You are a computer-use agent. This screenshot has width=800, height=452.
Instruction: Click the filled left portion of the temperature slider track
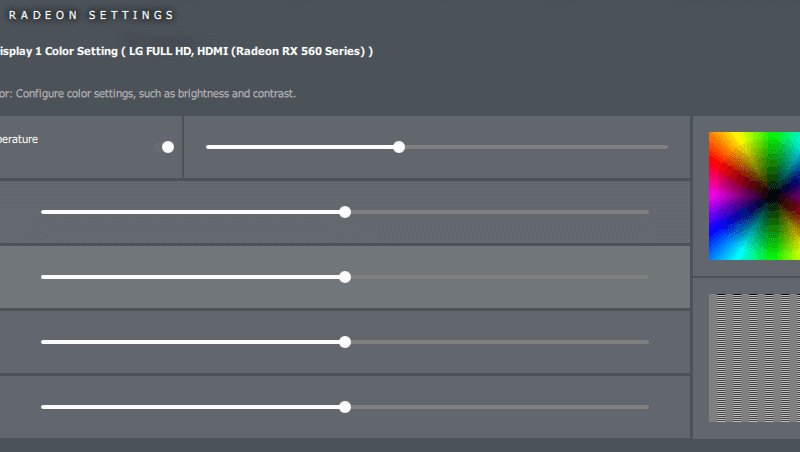pos(299,147)
